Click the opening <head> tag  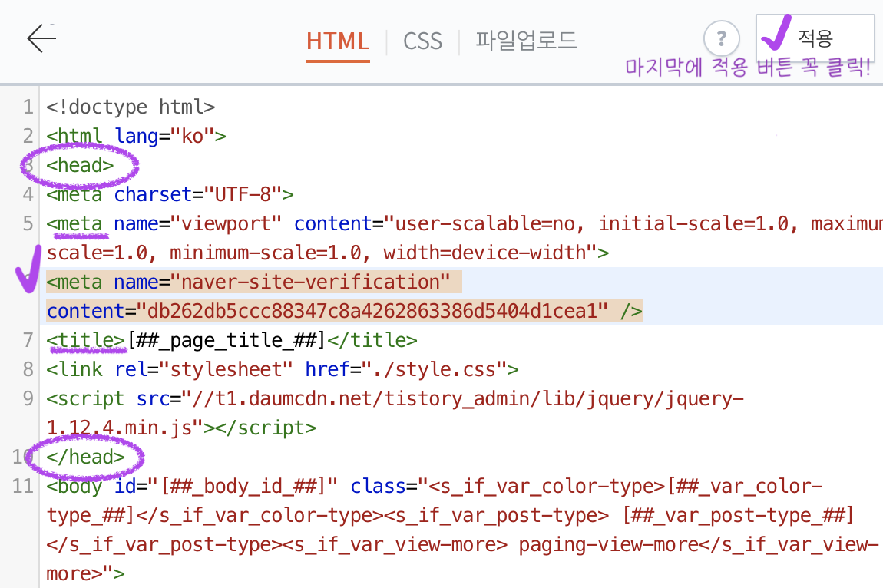pos(80,165)
